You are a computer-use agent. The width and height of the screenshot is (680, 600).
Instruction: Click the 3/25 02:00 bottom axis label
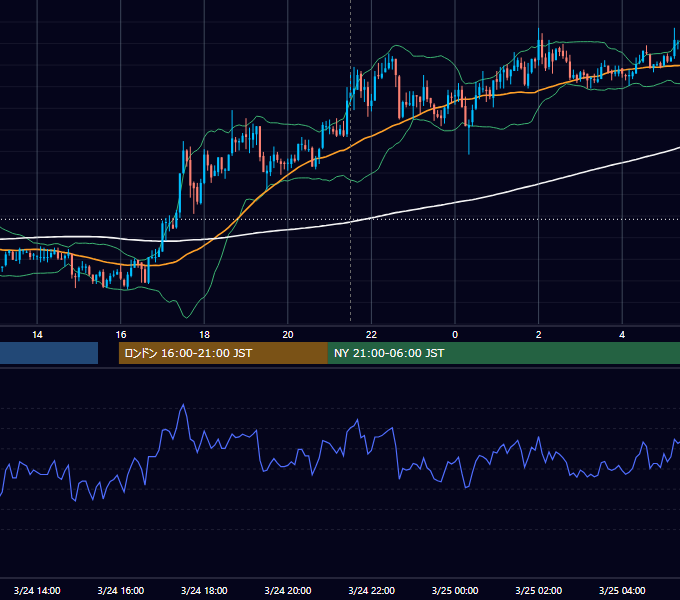539,590
